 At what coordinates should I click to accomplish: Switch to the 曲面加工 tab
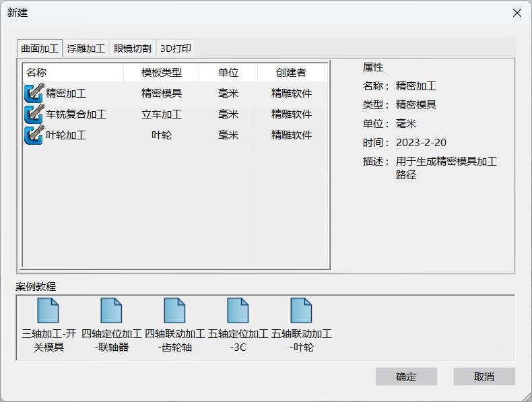point(40,48)
